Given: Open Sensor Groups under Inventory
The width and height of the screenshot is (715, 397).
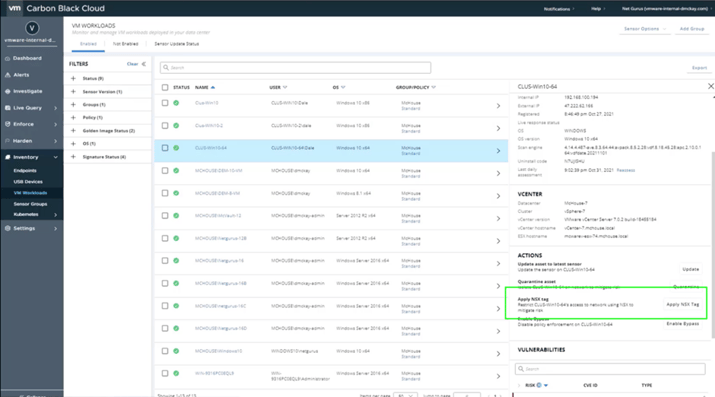Looking at the screenshot, I should pyautogui.click(x=30, y=204).
